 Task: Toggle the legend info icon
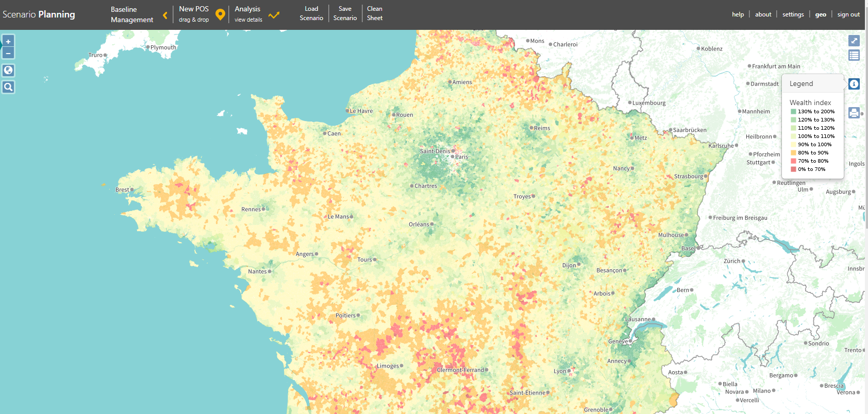(x=854, y=84)
